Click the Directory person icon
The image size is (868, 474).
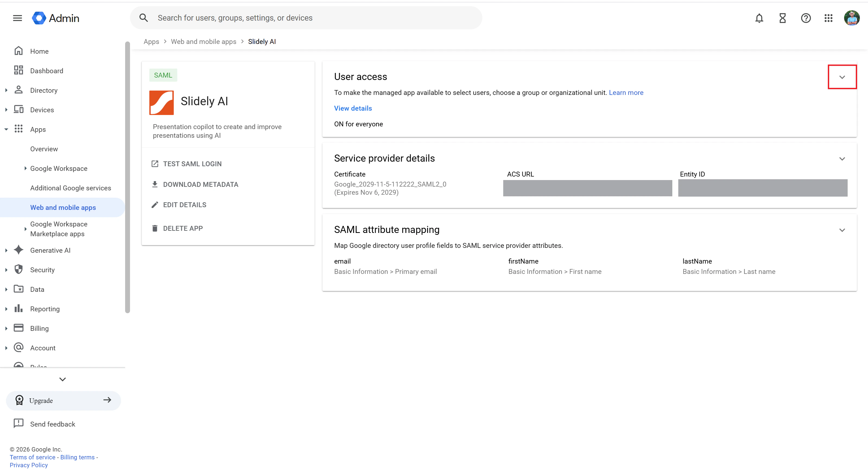click(18, 90)
